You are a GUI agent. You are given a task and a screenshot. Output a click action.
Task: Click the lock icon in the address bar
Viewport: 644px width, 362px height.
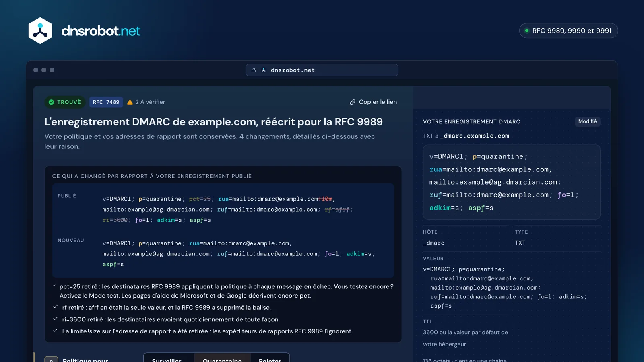click(254, 70)
